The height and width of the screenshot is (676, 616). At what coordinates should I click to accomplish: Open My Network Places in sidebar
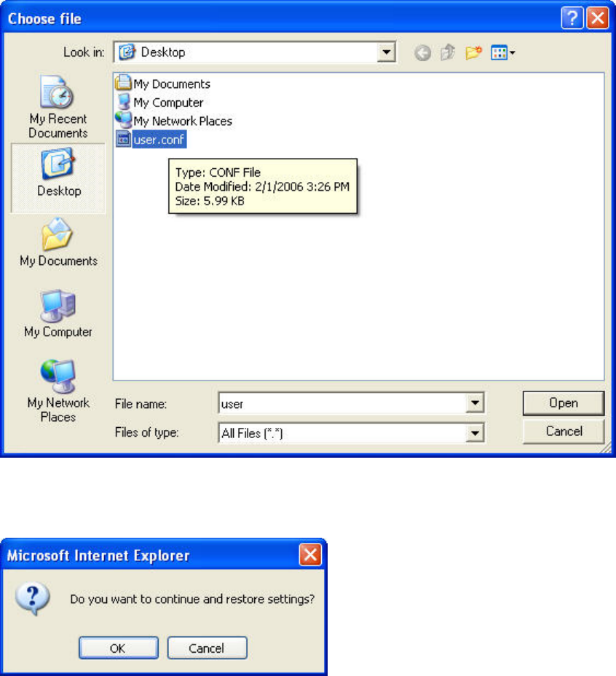pos(58,391)
